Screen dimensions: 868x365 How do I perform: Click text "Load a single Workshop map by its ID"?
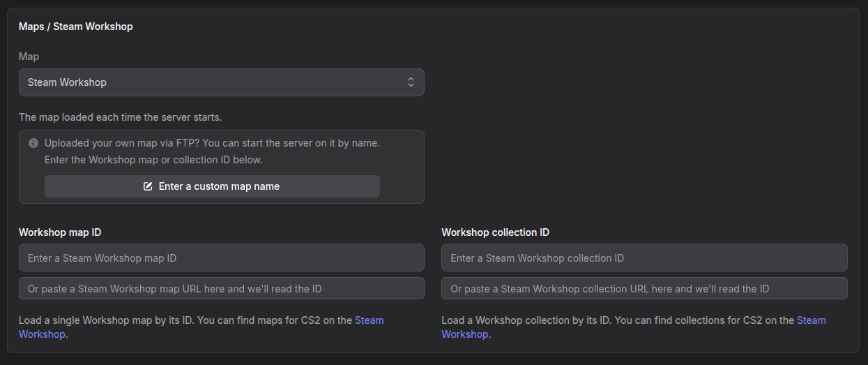[106, 320]
